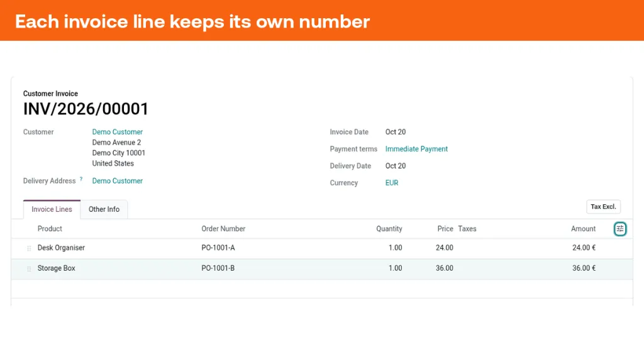Viewport: 644px width, 343px height.
Task: Click the Desk Organiser row drag handle
Action: pyautogui.click(x=29, y=248)
